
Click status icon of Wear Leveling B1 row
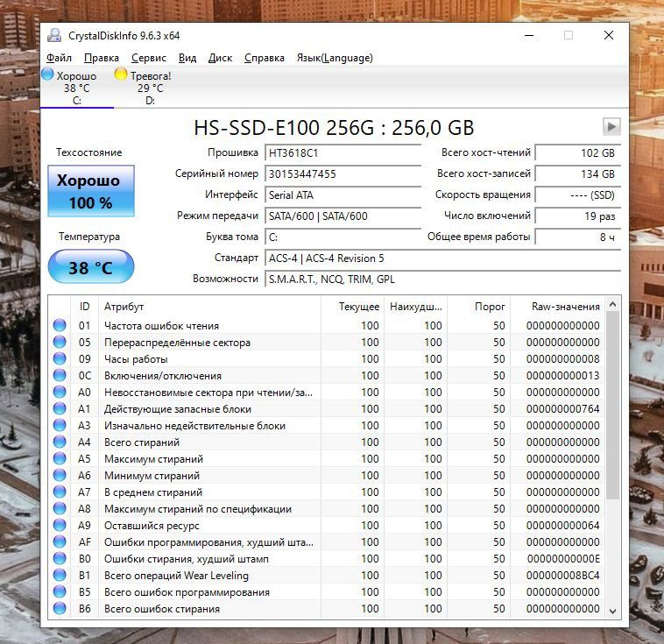[x=60, y=575]
